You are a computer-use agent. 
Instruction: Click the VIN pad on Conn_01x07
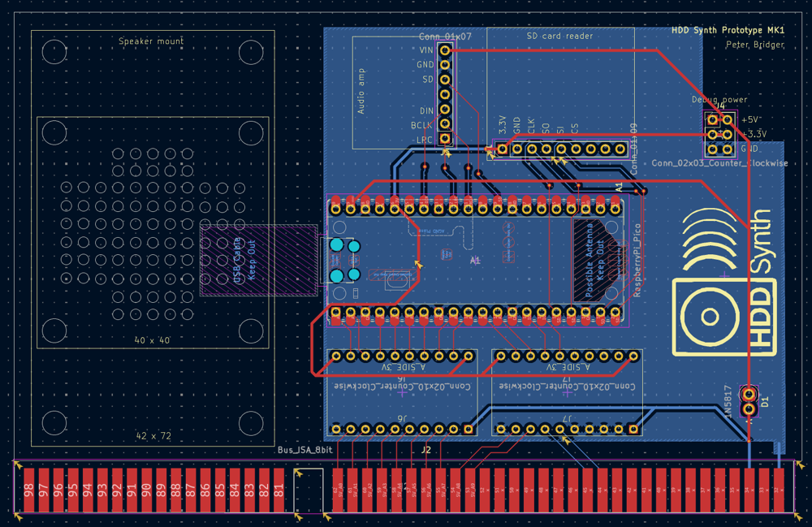coord(444,50)
